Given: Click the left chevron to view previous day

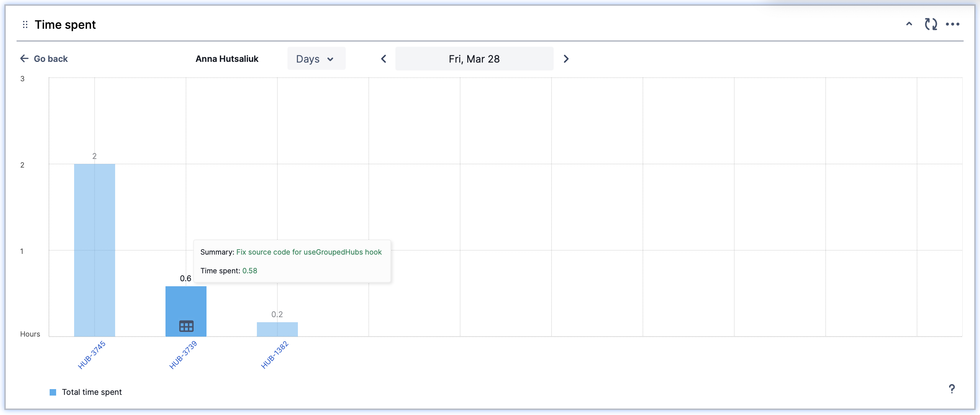Looking at the screenshot, I should point(383,59).
